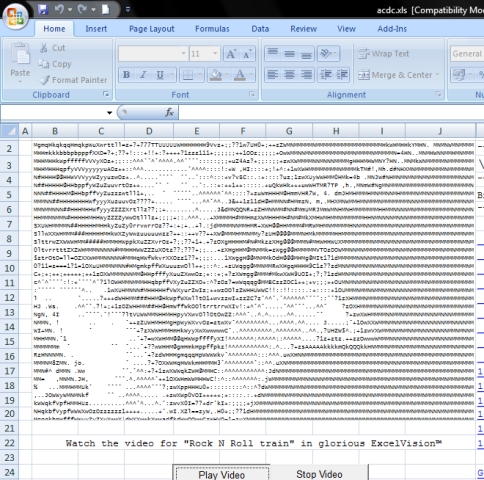Toggle Bold formatting
This screenshot has height=480, width=484.
(x=126, y=75)
